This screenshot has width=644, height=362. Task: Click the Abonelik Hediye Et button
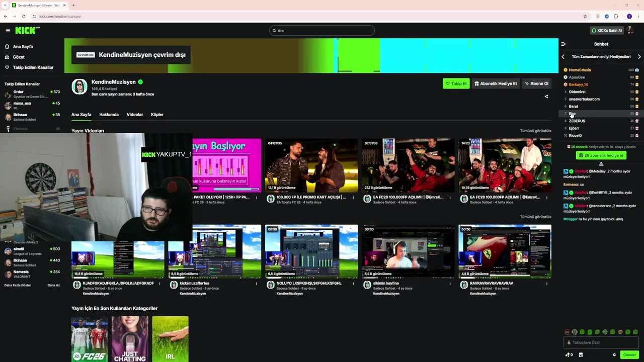point(496,83)
